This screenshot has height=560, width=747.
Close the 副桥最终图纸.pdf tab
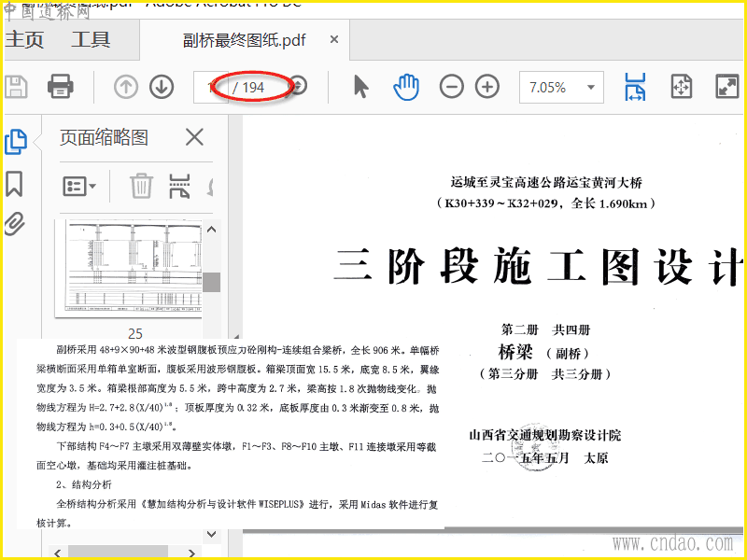click(334, 39)
